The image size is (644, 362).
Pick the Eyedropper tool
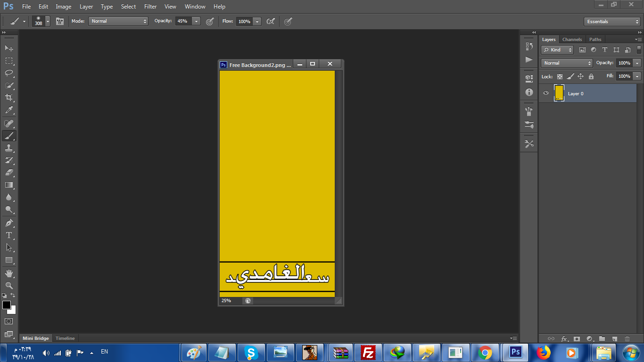pyautogui.click(x=9, y=110)
